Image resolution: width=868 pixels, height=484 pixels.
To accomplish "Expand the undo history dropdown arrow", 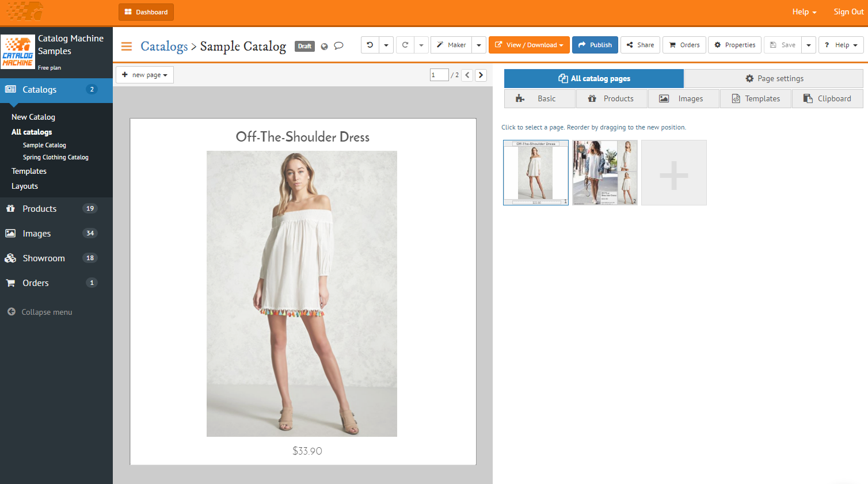I will [386, 45].
